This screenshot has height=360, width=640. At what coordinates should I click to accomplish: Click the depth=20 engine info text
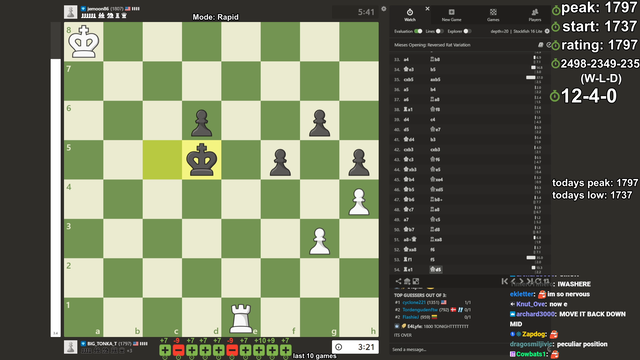pos(500,31)
